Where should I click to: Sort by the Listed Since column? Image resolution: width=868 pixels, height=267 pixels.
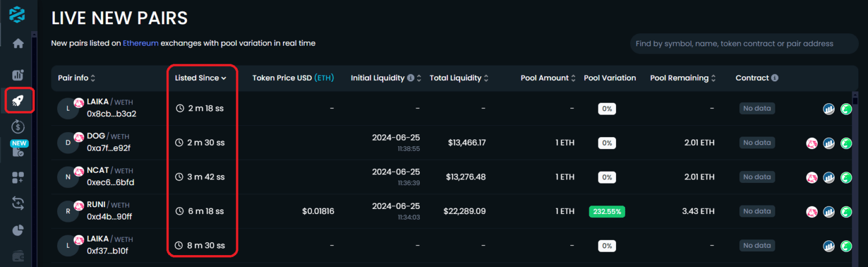pyautogui.click(x=200, y=78)
